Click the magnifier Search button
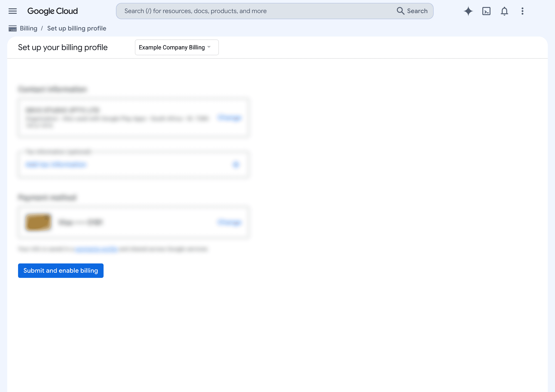The height and width of the screenshot is (392, 555). pyautogui.click(x=412, y=11)
